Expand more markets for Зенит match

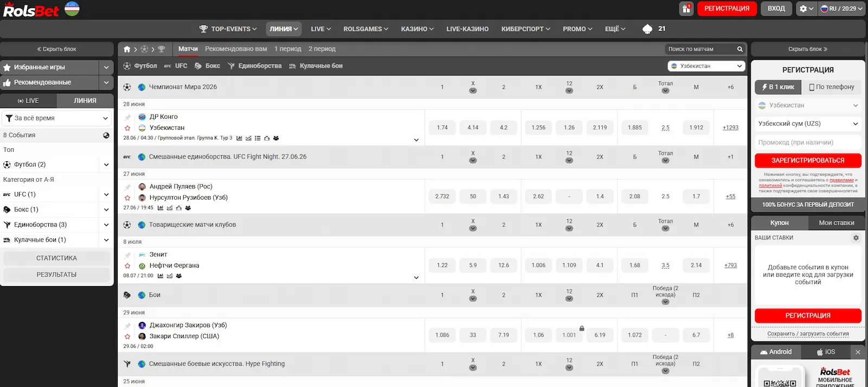click(x=416, y=277)
